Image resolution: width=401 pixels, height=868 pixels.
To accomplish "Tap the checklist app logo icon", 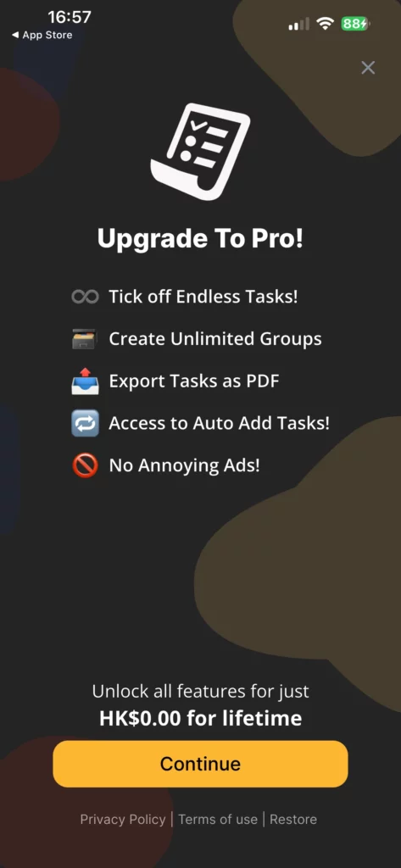I will pyautogui.click(x=200, y=152).
